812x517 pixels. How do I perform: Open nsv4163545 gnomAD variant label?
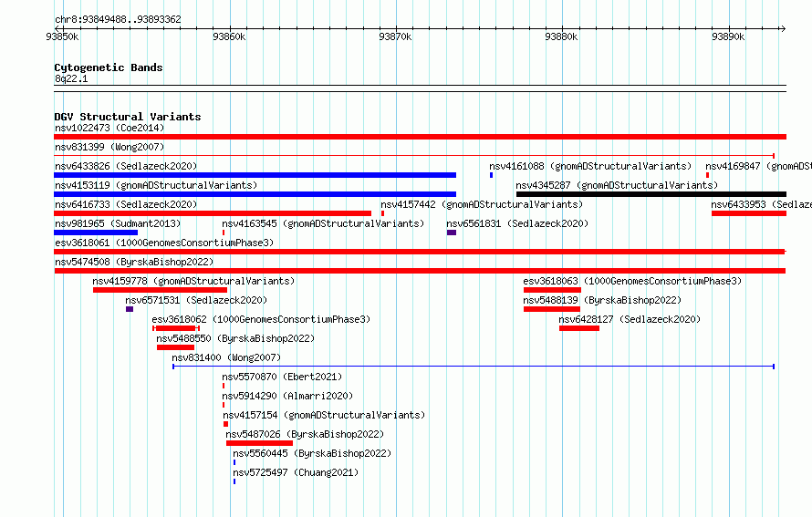point(323,223)
